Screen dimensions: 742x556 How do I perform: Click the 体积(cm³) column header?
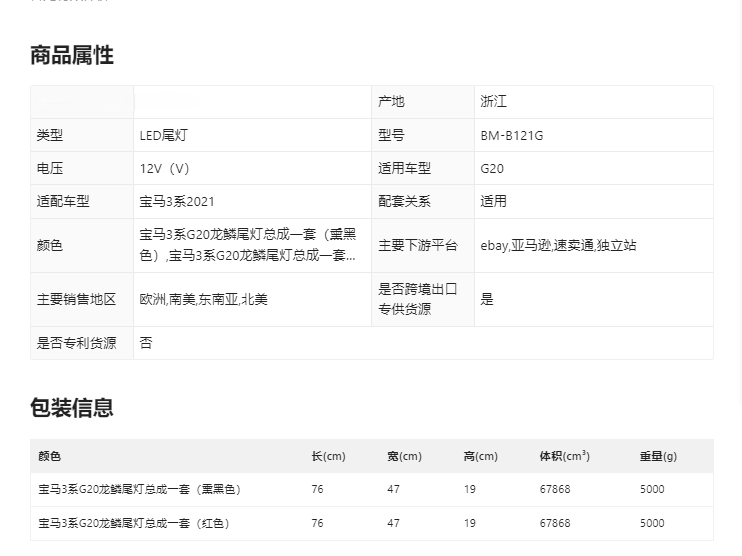click(x=564, y=456)
